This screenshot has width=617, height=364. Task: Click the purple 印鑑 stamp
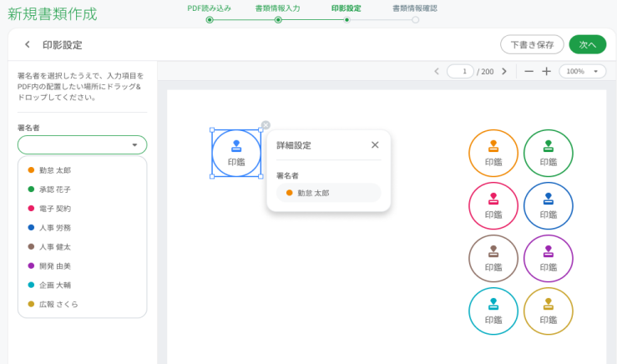pyautogui.click(x=549, y=259)
